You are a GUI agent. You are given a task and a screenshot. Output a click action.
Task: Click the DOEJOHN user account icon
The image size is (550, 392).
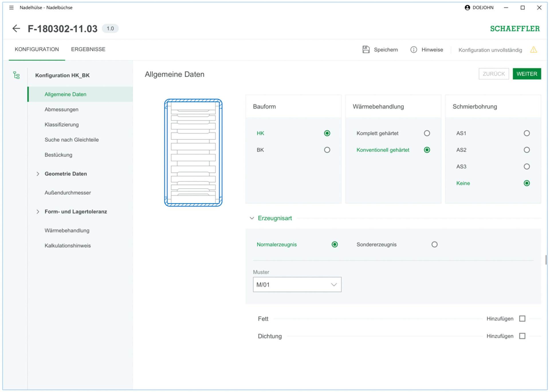click(x=467, y=7)
